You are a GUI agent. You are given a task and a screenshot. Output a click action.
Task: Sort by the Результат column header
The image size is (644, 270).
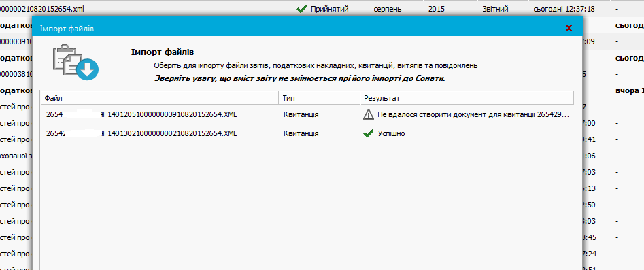pos(467,99)
